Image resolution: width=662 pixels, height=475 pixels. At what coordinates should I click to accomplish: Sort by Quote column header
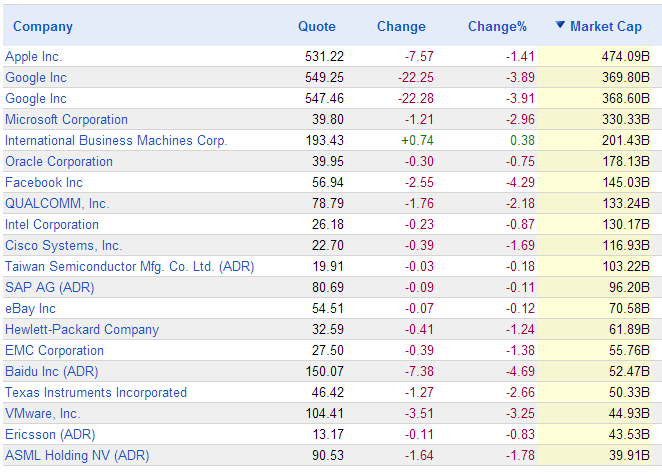(317, 27)
